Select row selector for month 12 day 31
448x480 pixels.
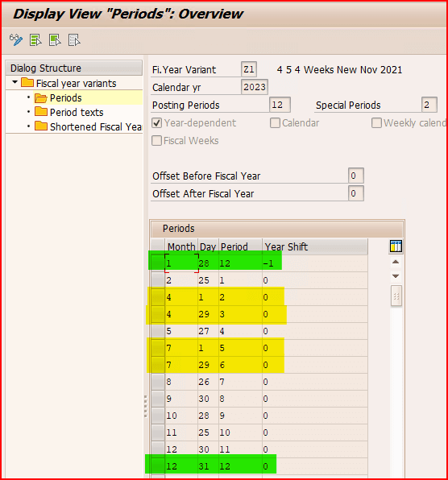[x=158, y=466]
